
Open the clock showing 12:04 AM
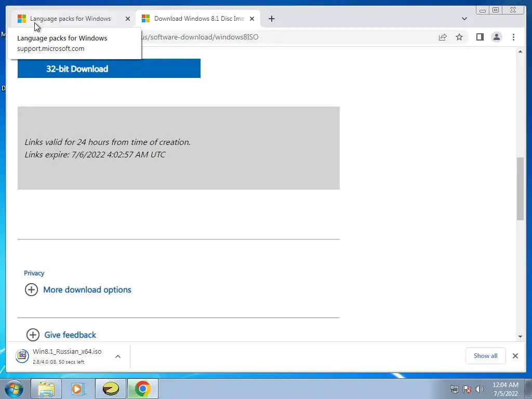click(x=505, y=389)
